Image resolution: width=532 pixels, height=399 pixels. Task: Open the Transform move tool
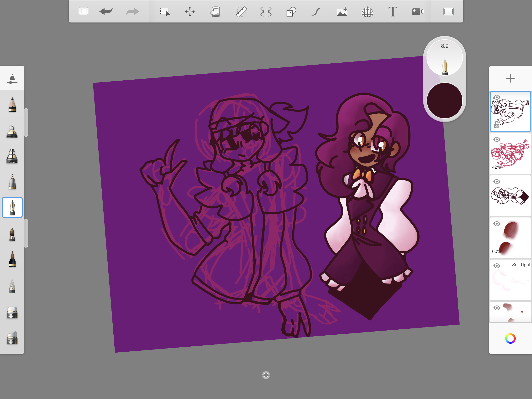(190, 11)
